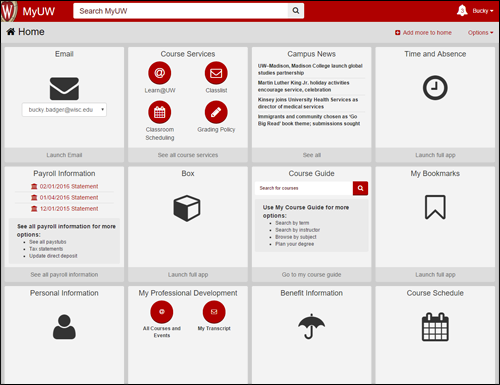Screen dimensions: 500x385
Task: Open news about global studies partnership
Action: pyautogui.click(x=310, y=69)
